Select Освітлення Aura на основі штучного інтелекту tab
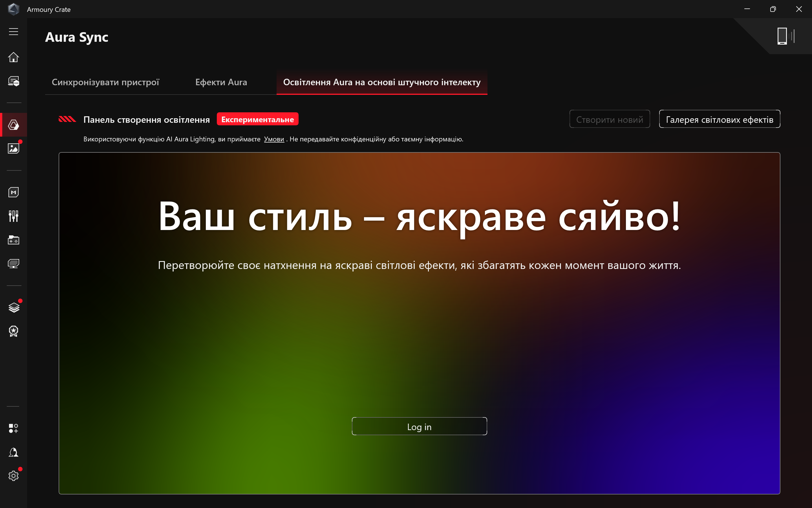812x508 pixels. 382,82
